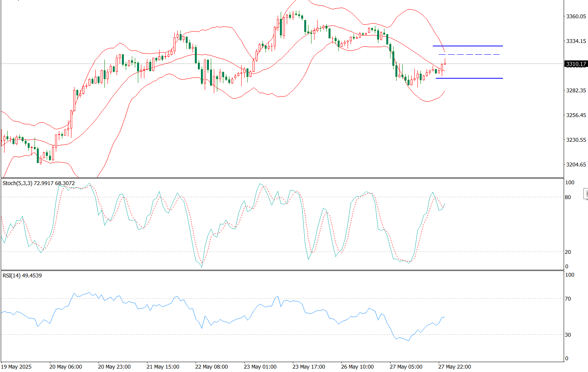Click the 22 May 08:00 time label
The image size is (588, 372).
click(212, 367)
